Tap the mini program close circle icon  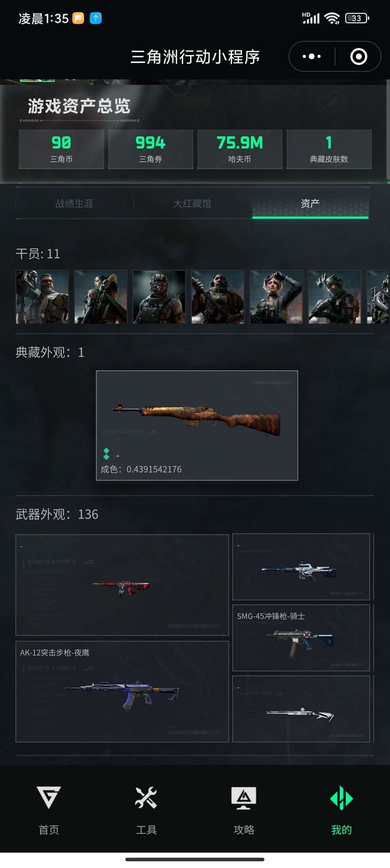pos(359,56)
